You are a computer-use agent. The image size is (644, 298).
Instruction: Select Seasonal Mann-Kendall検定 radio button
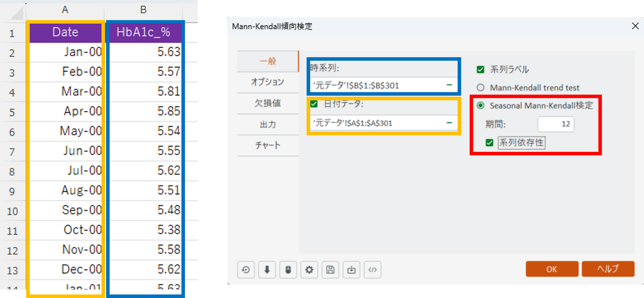point(480,106)
